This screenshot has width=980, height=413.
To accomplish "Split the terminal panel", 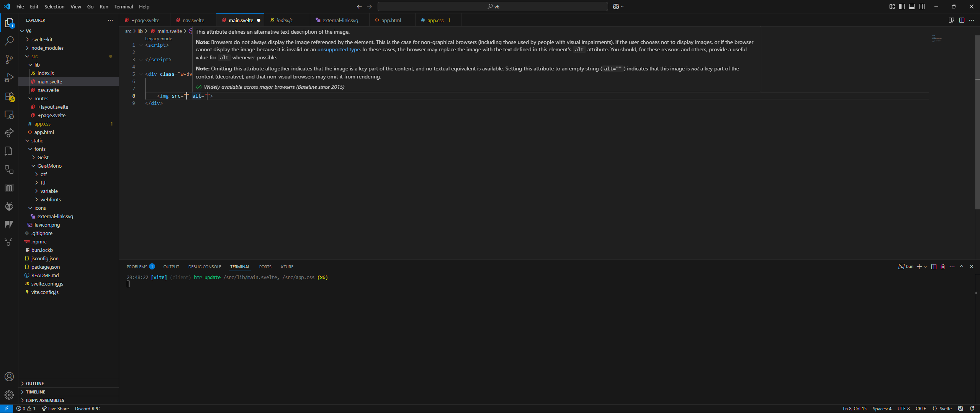I will click(x=934, y=267).
